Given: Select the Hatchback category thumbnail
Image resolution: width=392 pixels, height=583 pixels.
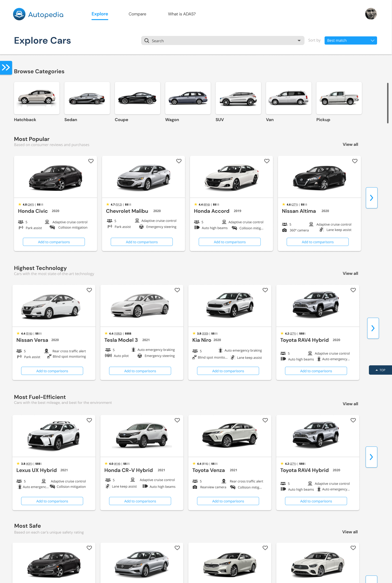Looking at the screenshot, I should click(37, 98).
